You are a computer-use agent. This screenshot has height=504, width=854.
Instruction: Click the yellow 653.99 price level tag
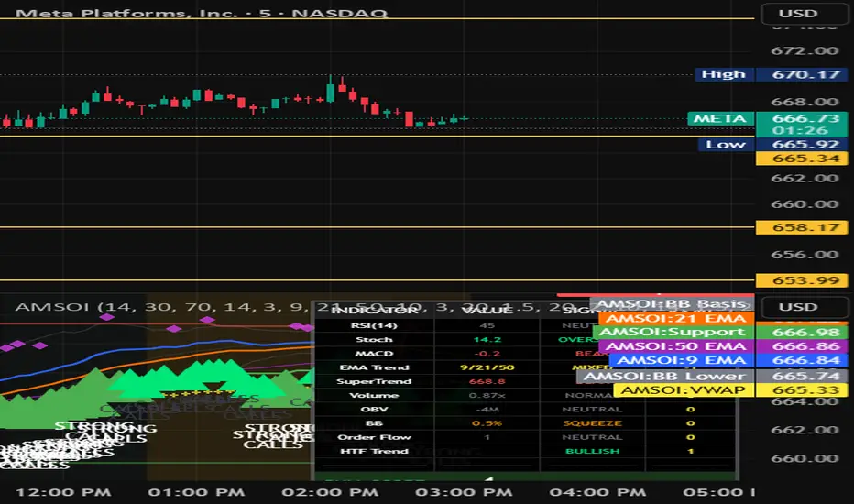(802, 280)
